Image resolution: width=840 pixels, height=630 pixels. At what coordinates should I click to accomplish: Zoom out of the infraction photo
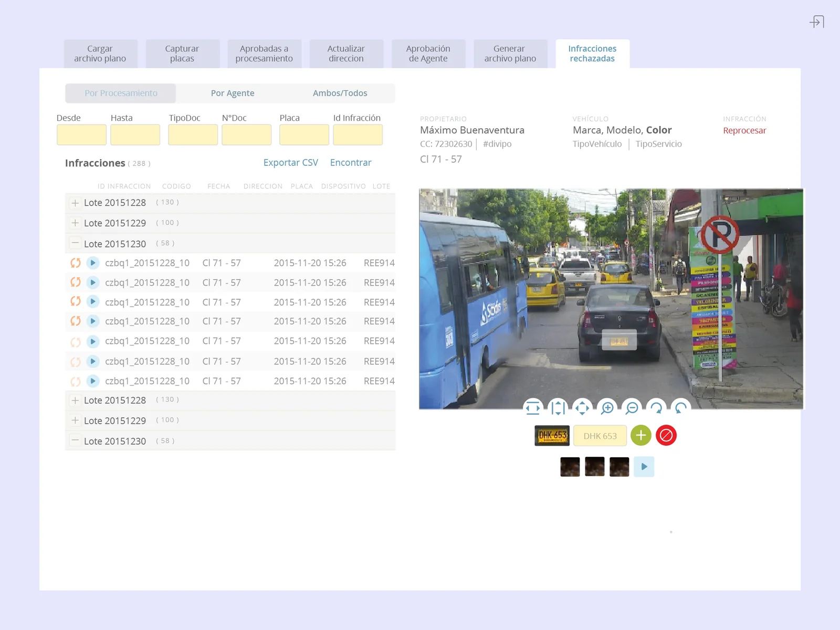pos(632,408)
